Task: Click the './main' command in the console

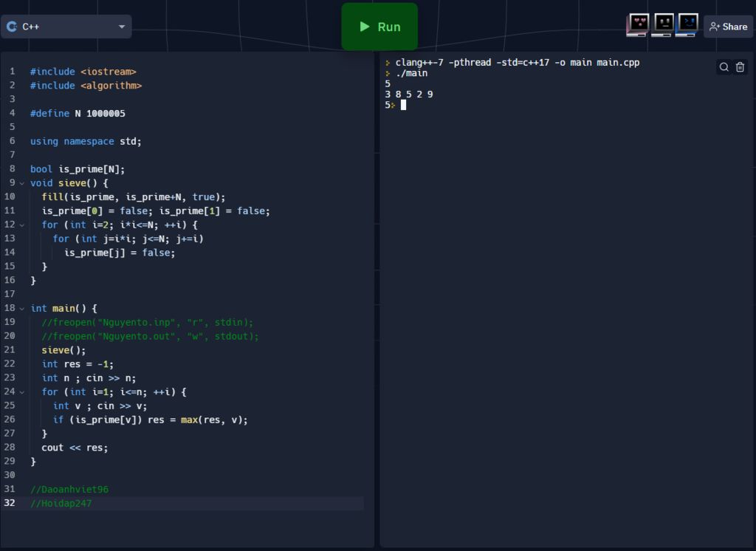Action: [411, 73]
